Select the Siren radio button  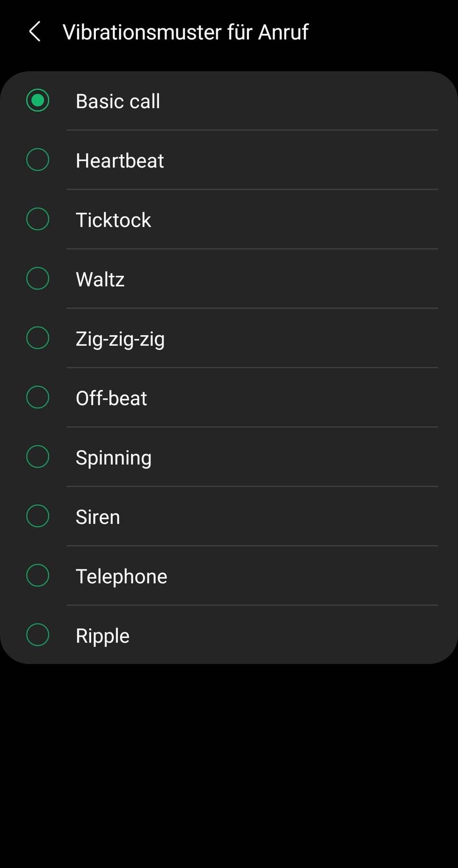click(38, 516)
